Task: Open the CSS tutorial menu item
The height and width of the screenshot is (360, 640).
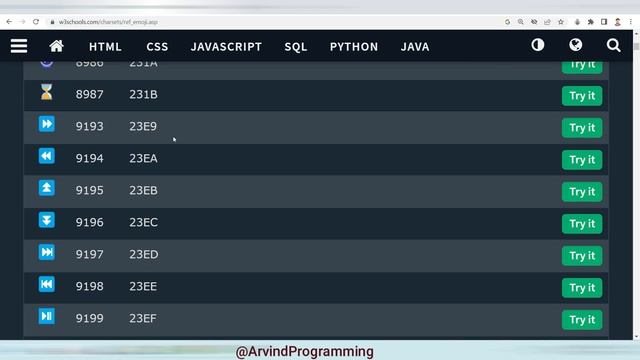Action: tap(157, 47)
